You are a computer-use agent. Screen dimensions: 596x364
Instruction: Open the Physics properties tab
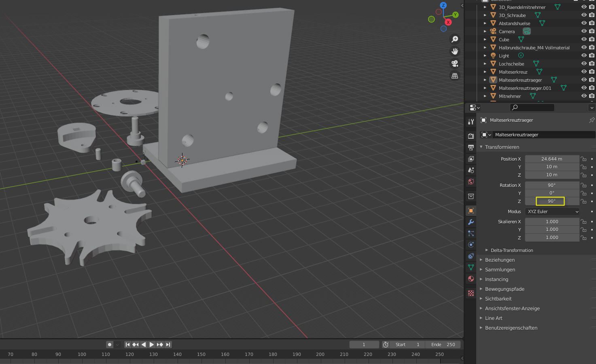471,245
